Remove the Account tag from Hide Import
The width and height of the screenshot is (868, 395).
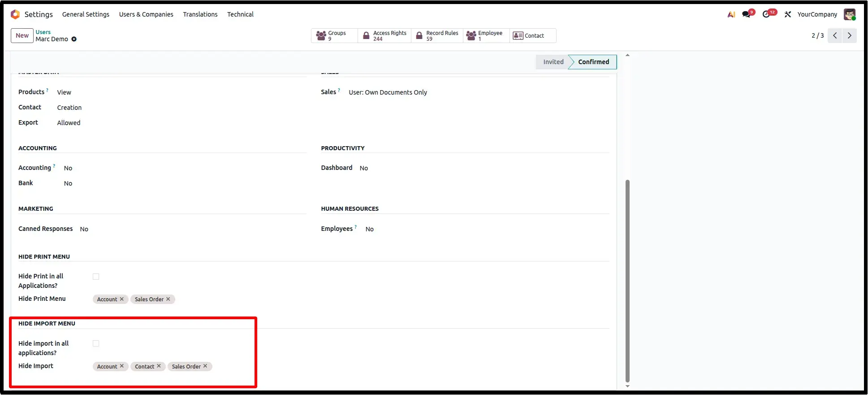[x=121, y=366]
